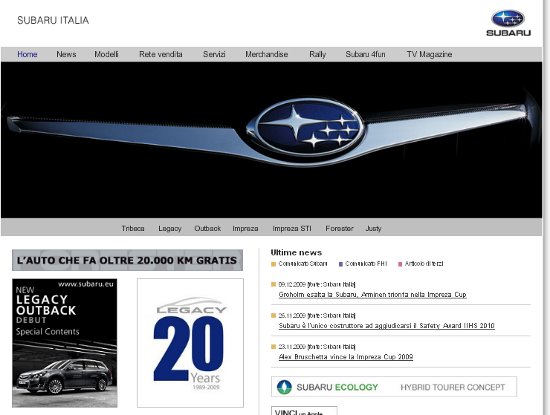This screenshot has width=550, height=415.
Task: Click the yellow Comunicato Subaru legend square
Action: click(x=274, y=264)
